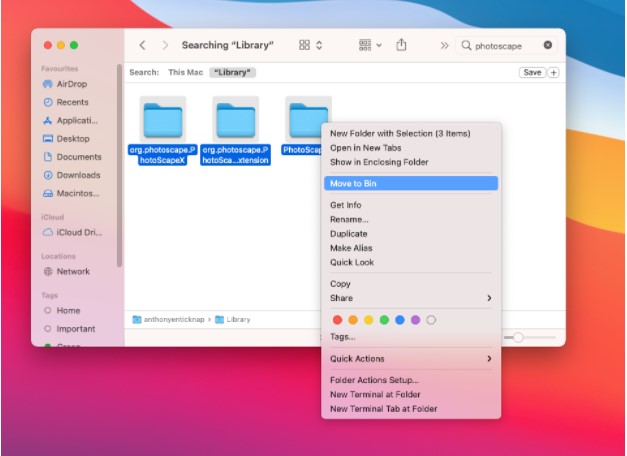Clear the photoscape search text
This screenshot has width=627, height=456.
click(x=548, y=45)
